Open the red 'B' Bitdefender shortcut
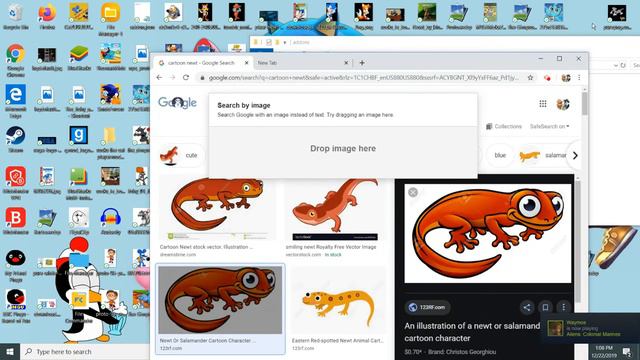The width and height of the screenshot is (640, 360). [16, 221]
